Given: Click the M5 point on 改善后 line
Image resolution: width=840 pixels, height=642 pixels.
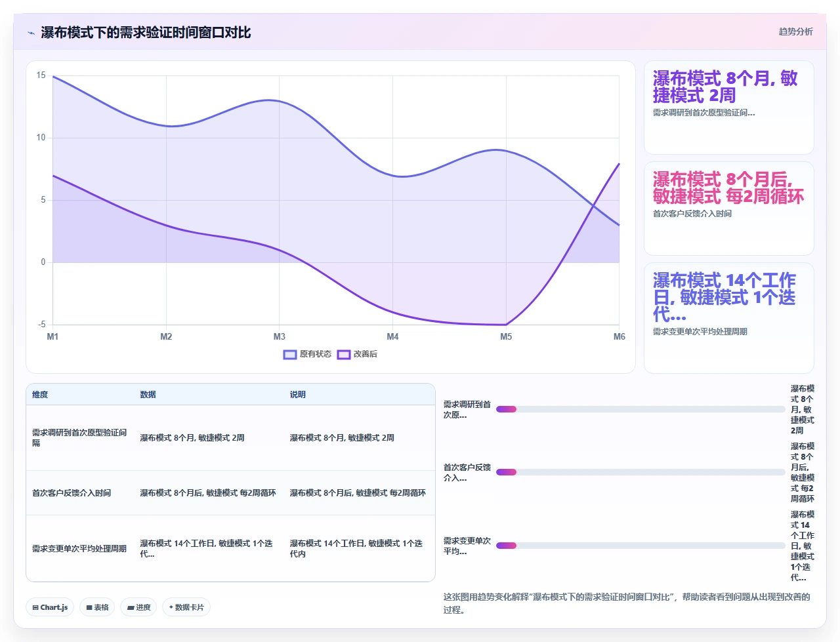Looking at the screenshot, I should click(x=506, y=325).
